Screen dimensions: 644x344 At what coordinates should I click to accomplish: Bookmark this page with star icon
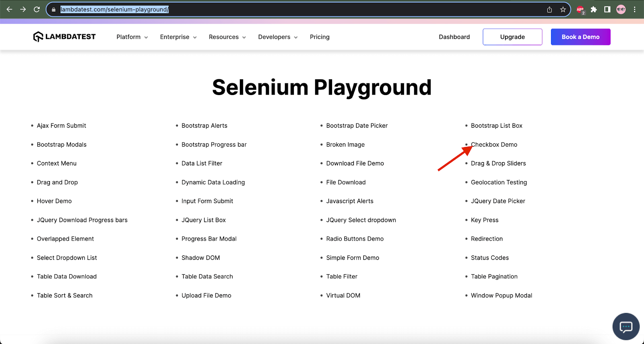563,10
